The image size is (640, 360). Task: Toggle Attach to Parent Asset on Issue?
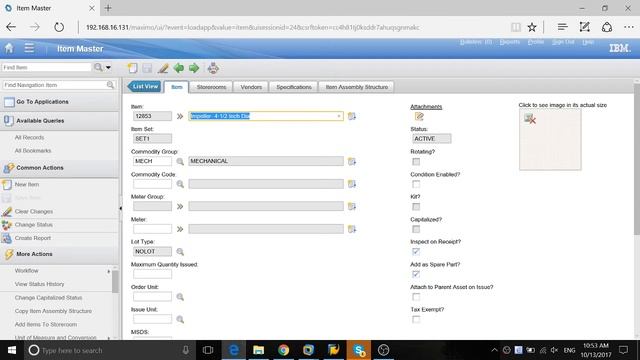(x=416, y=297)
